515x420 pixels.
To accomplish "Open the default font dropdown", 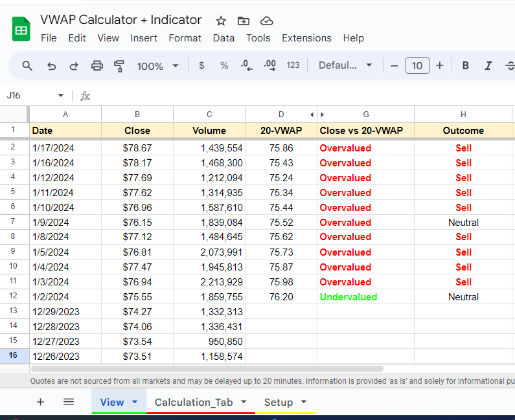I will (345, 65).
